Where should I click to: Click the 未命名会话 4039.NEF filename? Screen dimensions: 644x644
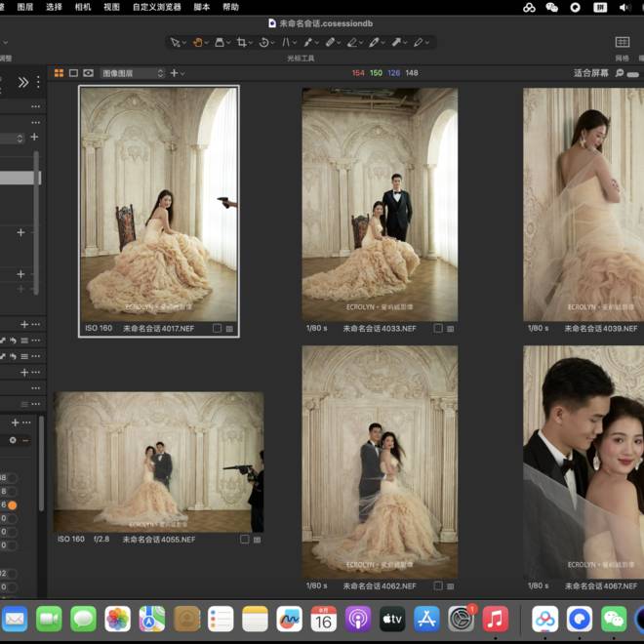(600, 329)
